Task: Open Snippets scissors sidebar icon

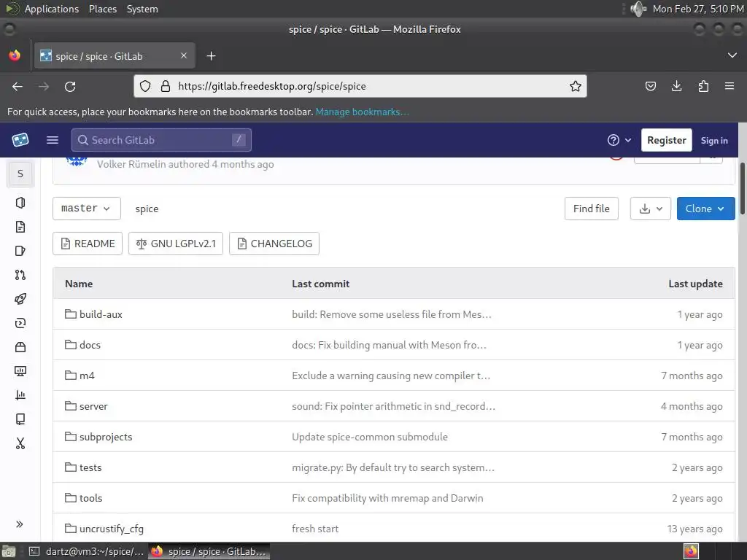Action: pyautogui.click(x=20, y=443)
